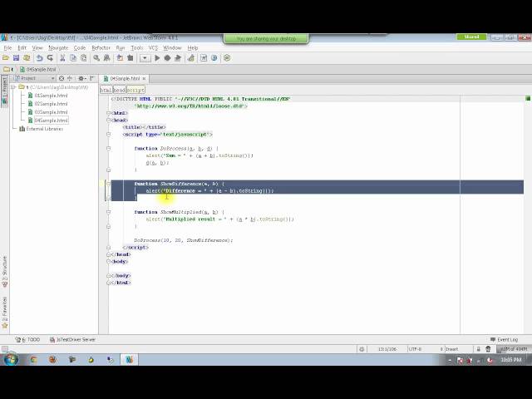Screen dimensions: 532x399
Task: Click the Debug icon in toolbar
Action: pos(167,58)
